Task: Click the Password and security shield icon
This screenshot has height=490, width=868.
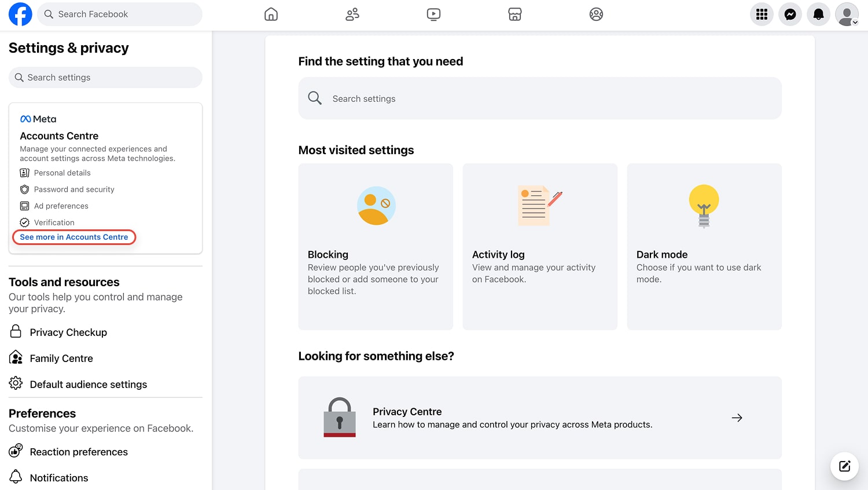Action: coord(24,189)
